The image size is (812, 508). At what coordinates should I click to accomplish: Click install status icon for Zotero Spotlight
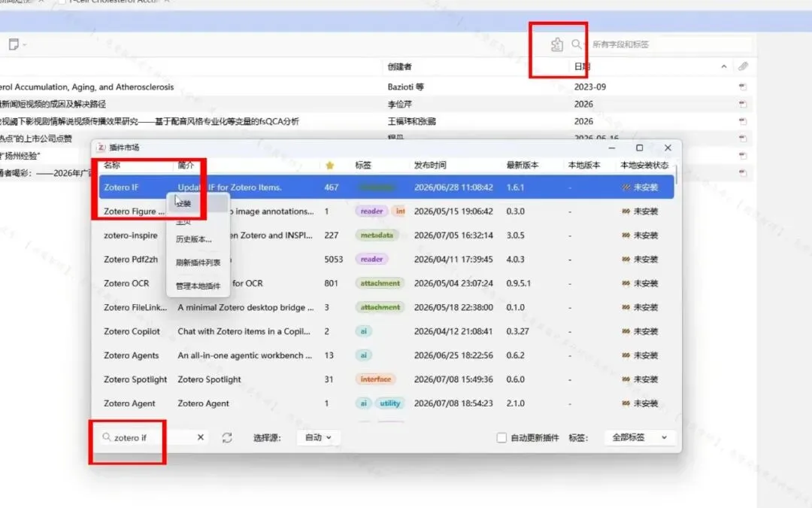click(626, 379)
